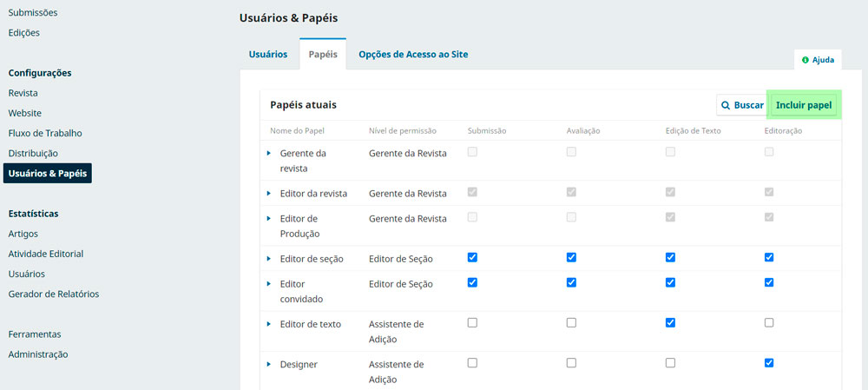Uncheck Editoração for Editor convidado

[769, 282]
